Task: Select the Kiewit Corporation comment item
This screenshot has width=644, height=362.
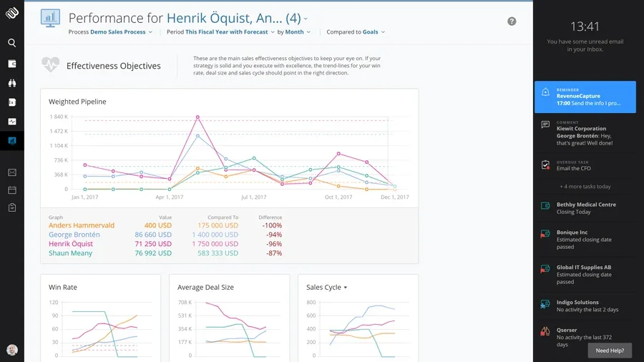Action: click(585, 132)
